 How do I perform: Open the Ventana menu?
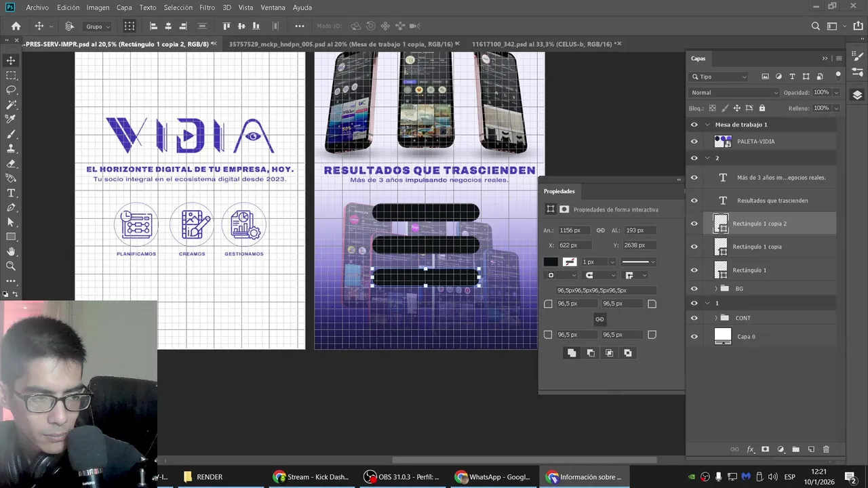(273, 7)
